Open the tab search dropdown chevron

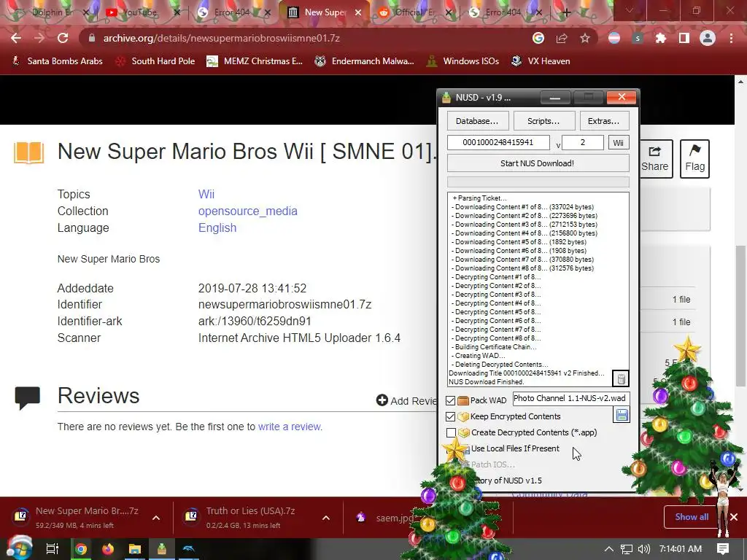(x=630, y=10)
